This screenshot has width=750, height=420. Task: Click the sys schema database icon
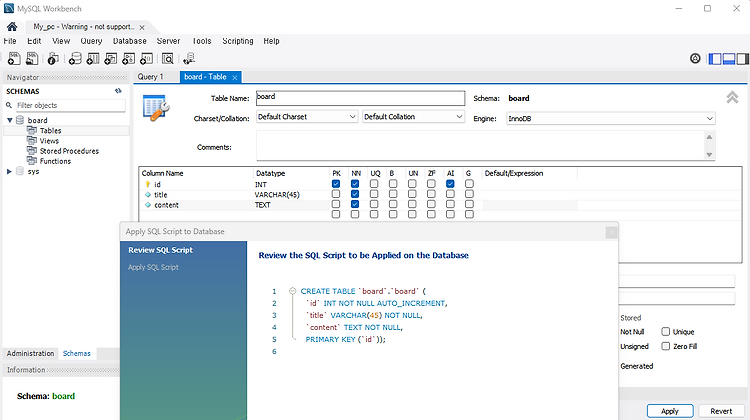pyautogui.click(x=20, y=171)
